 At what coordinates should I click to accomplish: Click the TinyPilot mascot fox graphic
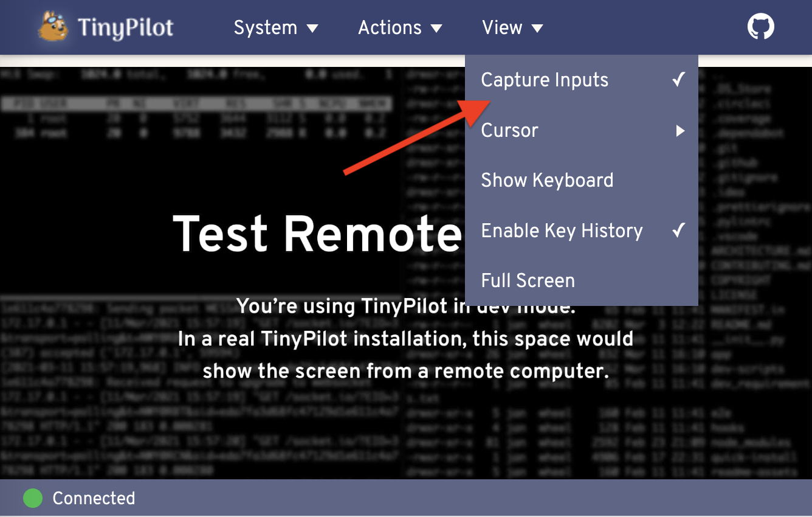pos(52,26)
